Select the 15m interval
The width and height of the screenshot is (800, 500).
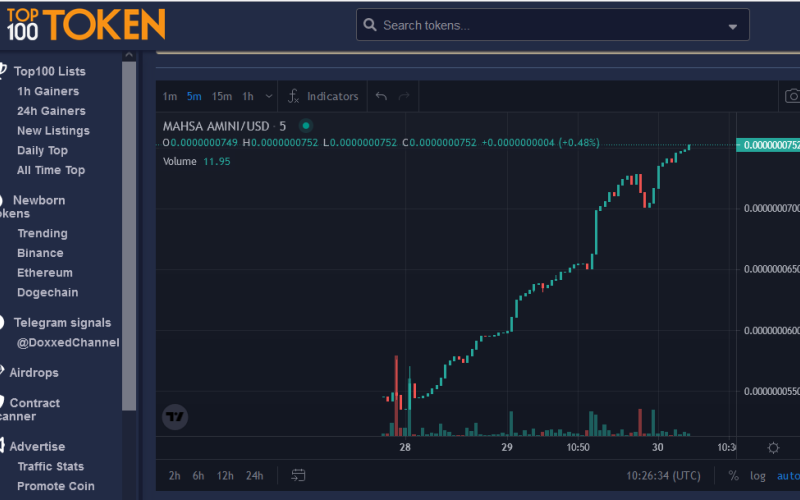[x=221, y=96]
